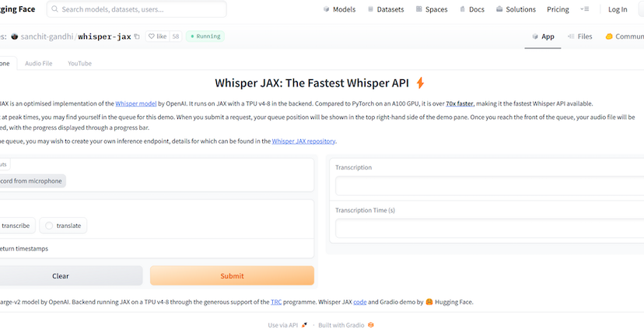Select the YouTube tab
The image size is (644, 336).
tap(79, 63)
